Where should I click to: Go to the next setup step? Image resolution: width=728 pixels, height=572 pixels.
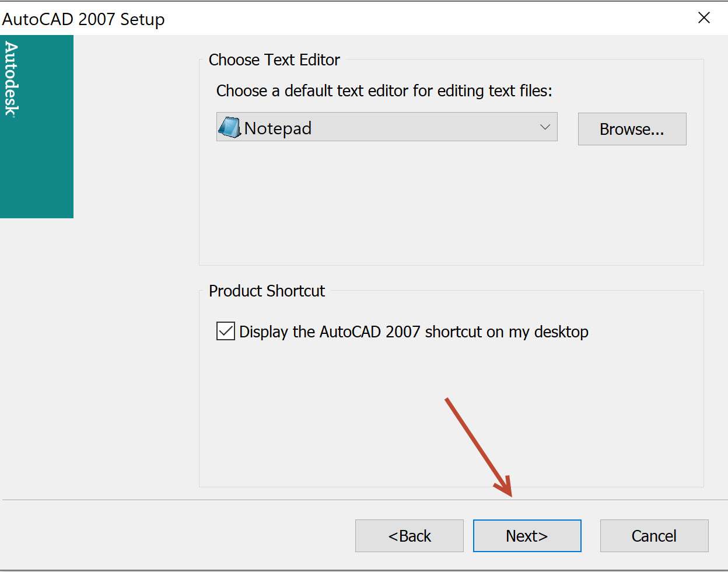point(527,536)
